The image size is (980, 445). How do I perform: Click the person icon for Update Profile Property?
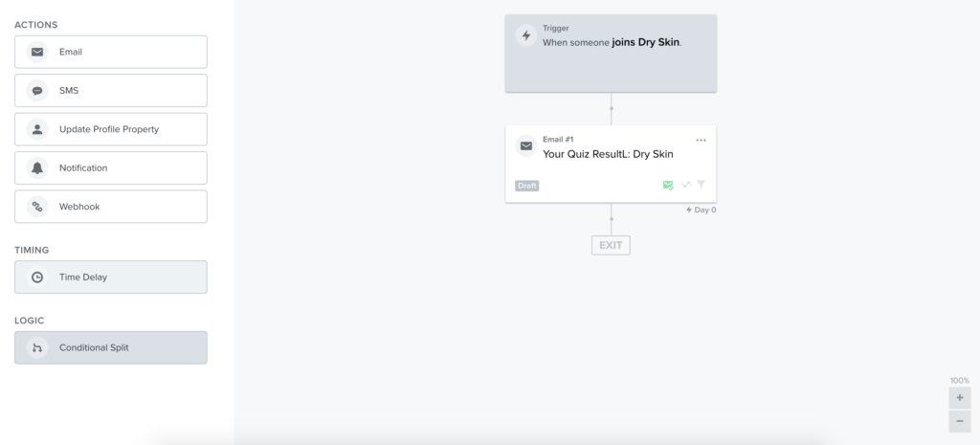pyautogui.click(x=37, y=129)
